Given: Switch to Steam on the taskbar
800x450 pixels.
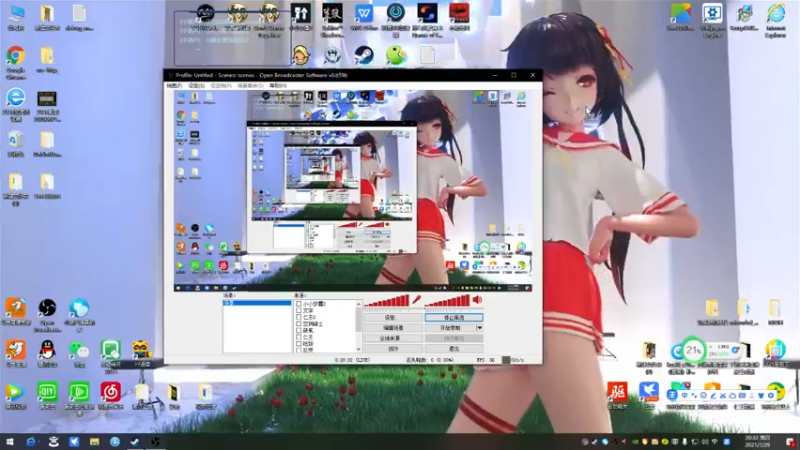Looking at the screenshot, I should click(x=135, y=441).
